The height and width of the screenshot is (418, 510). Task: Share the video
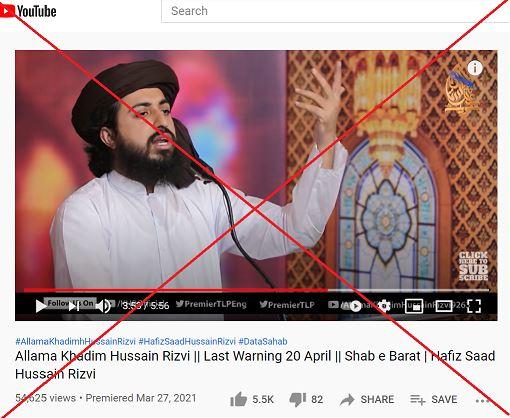pos(367,399)
